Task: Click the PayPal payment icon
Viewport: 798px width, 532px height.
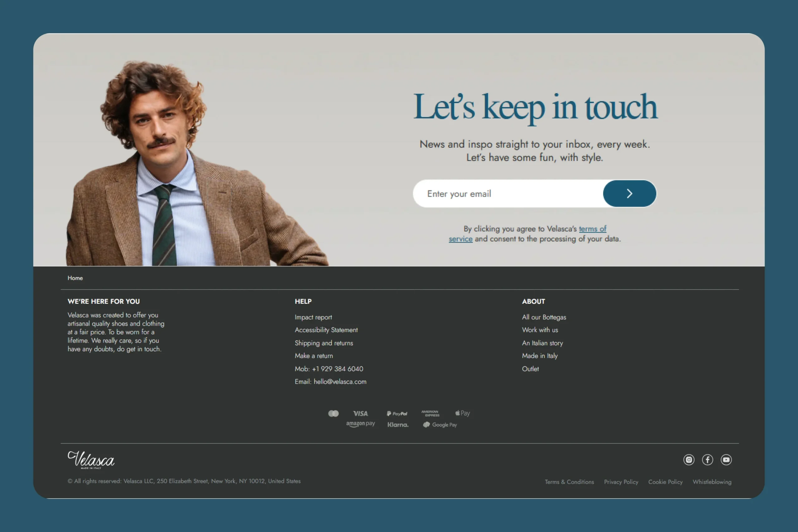Action: point(397,414)
